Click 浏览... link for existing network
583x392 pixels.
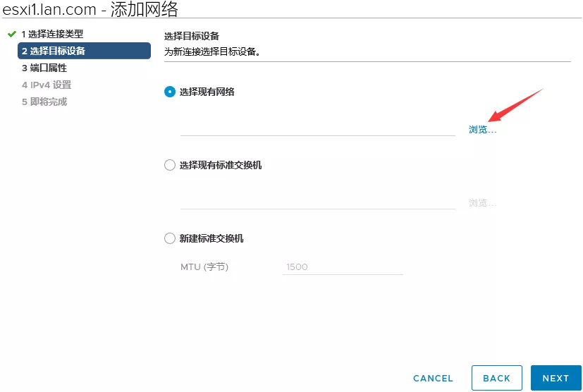pos(482,130)
